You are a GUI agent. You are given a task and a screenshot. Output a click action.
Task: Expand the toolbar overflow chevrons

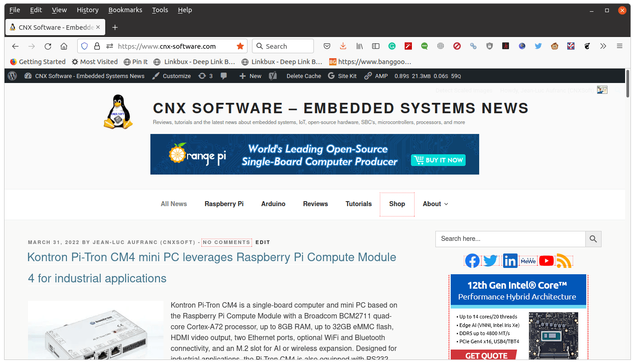coord(603,46)
